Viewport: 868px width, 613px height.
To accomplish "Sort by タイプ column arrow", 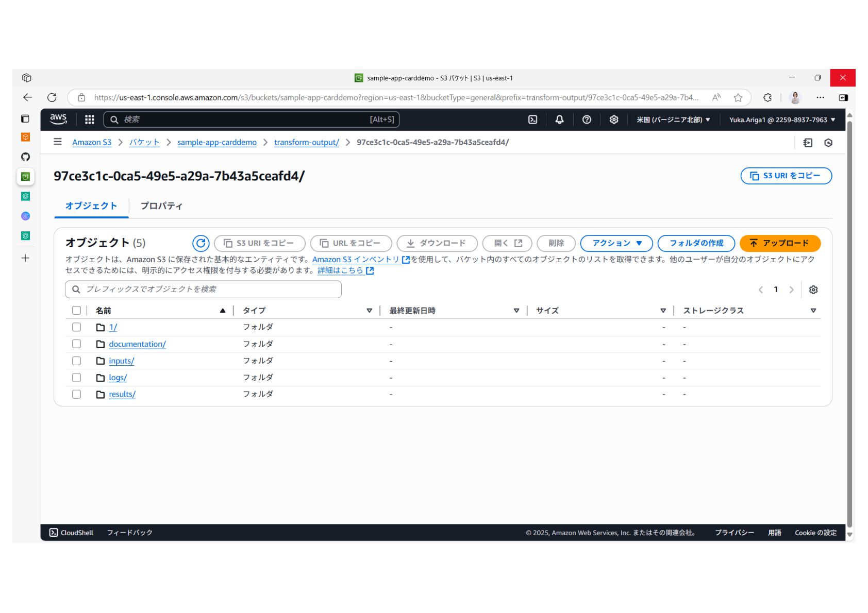I will tap(369, 311).
